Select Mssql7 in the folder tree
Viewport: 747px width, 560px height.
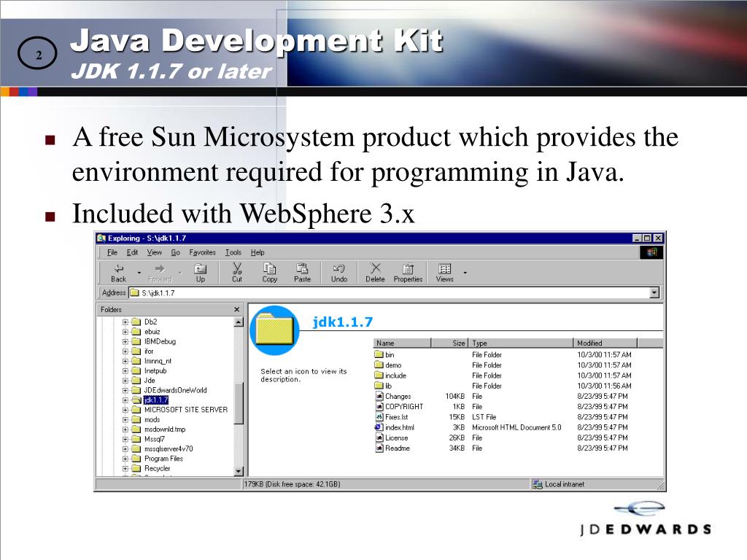click(x=155, y=439)
